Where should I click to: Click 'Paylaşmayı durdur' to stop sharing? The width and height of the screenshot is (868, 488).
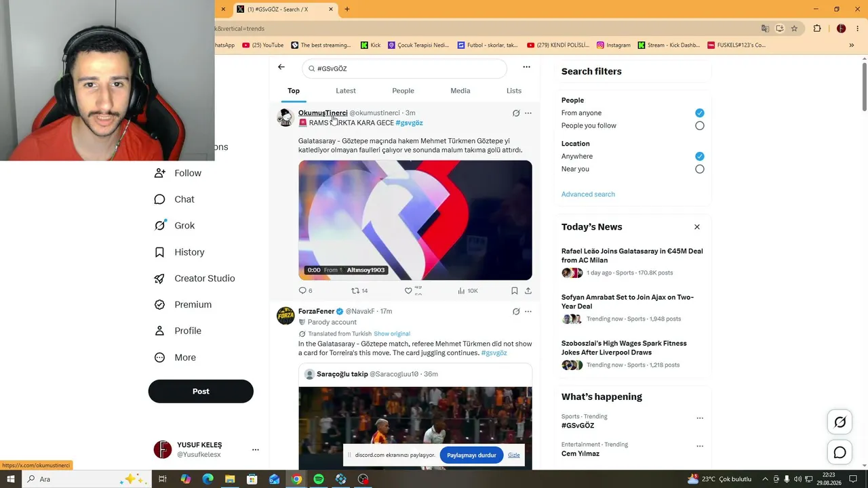pos(471,455)
